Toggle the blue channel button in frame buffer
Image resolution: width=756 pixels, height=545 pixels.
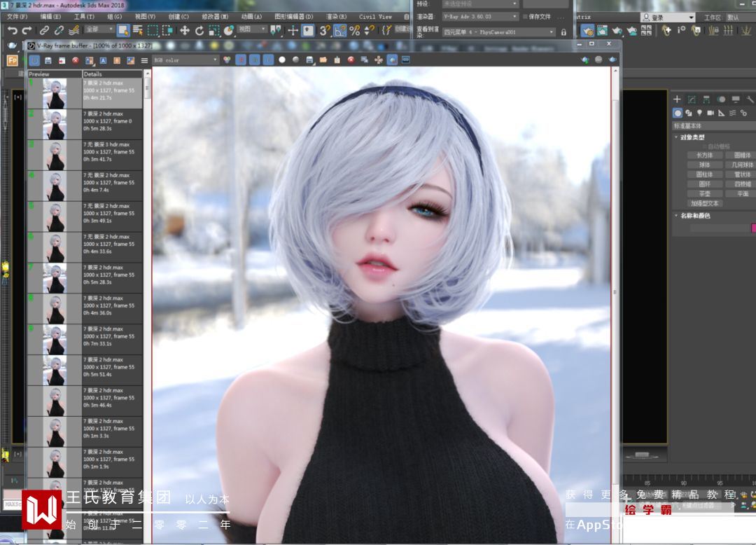click(268, 60)
